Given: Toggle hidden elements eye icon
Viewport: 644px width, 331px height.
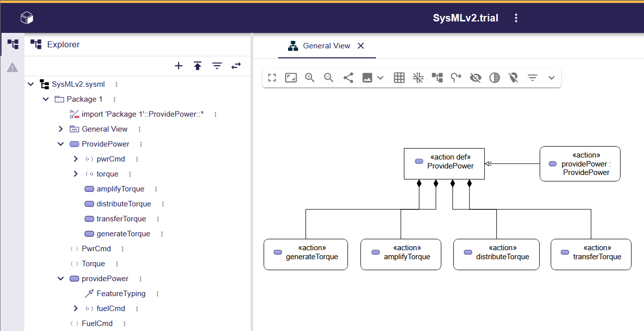Looking at the screenshot, I should tap(475, 78).
